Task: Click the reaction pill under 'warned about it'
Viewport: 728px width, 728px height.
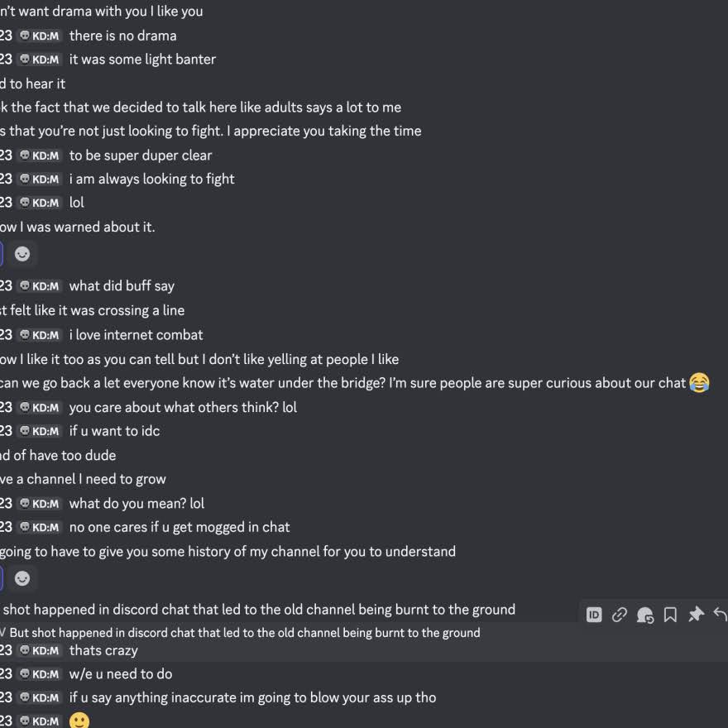Action: [2, 254]
